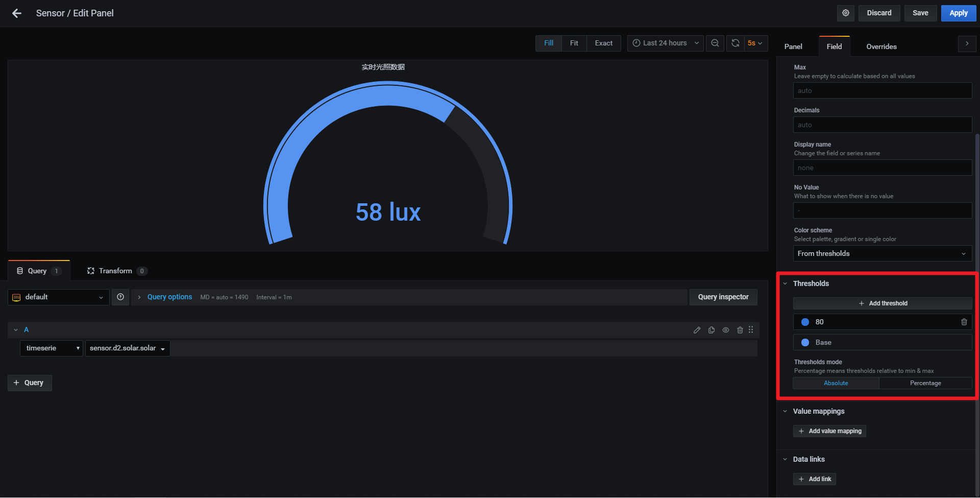Disable query A using the eye icon
The image size is (980, 498).
click(x=726, y=330)
